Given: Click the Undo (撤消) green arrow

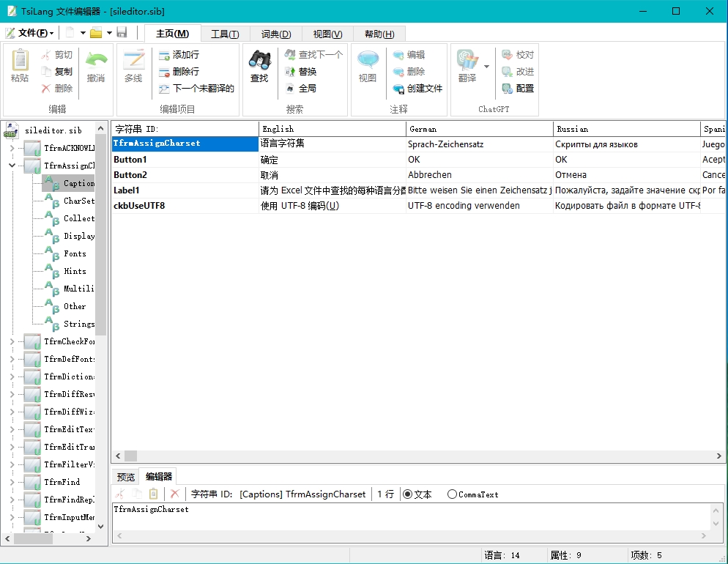Looking at the screenshot, I should pyautogui.click(x=96, y=60).
